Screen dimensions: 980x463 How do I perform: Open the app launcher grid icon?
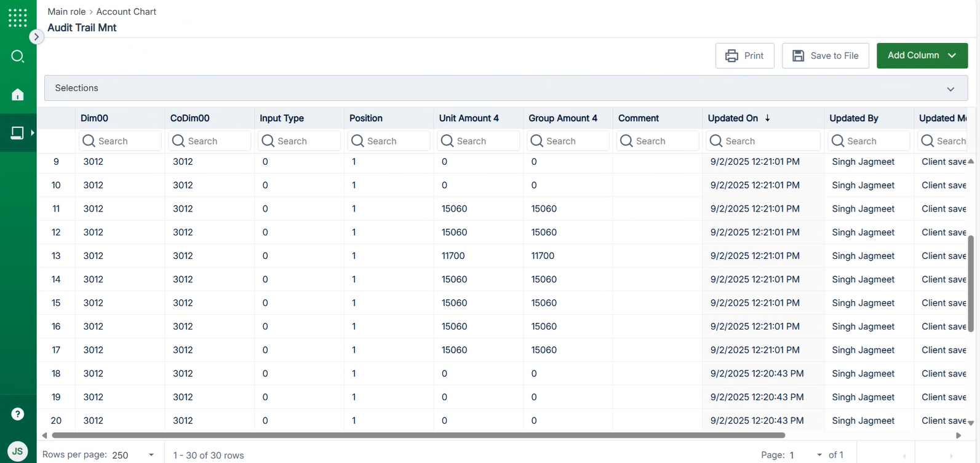tap(18, 18)
